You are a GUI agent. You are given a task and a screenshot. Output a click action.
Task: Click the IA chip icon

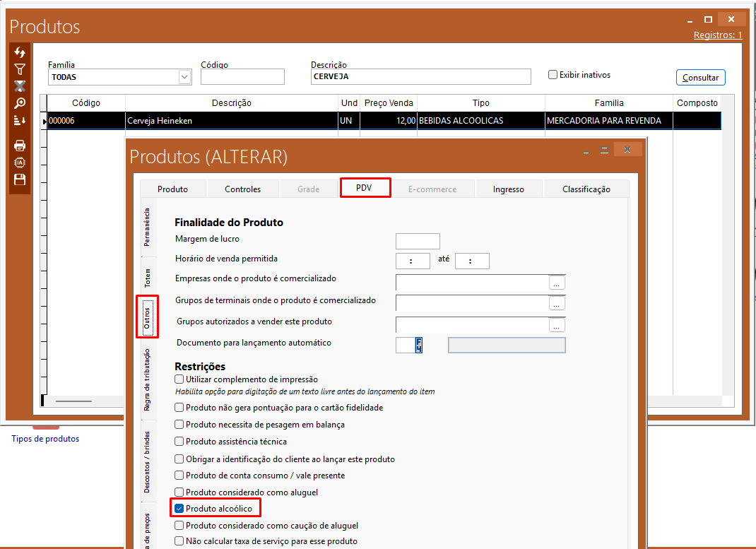(x=20, y=163)
